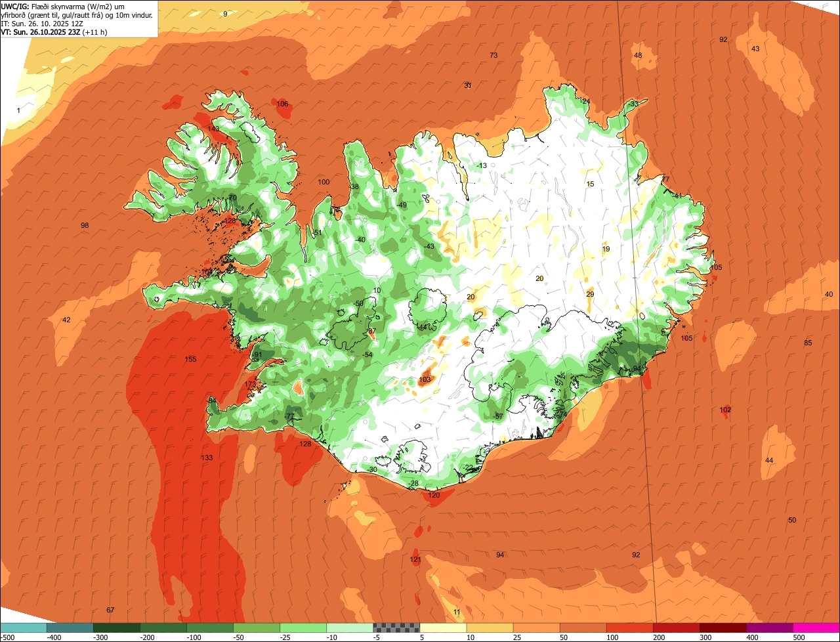Click the '67' value in the bottom-left sea
This screenshot has width=840, height=642.
tap(110, 610)
